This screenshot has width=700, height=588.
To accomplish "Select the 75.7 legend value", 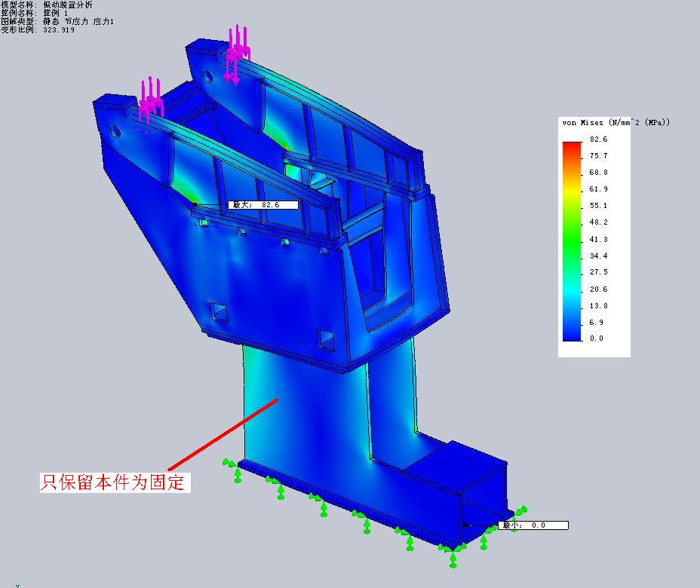I will (x=598, y=156).
